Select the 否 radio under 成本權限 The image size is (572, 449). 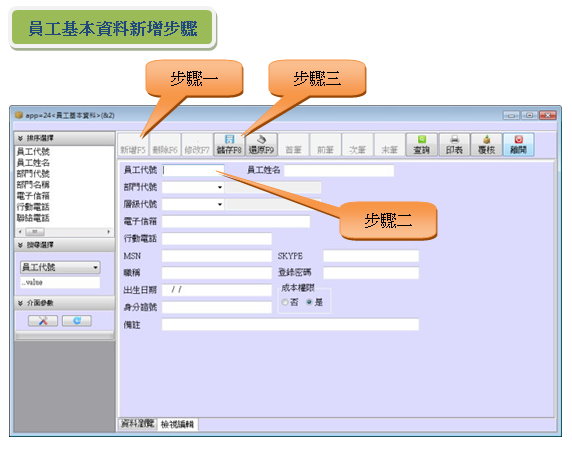click(285, 302)
